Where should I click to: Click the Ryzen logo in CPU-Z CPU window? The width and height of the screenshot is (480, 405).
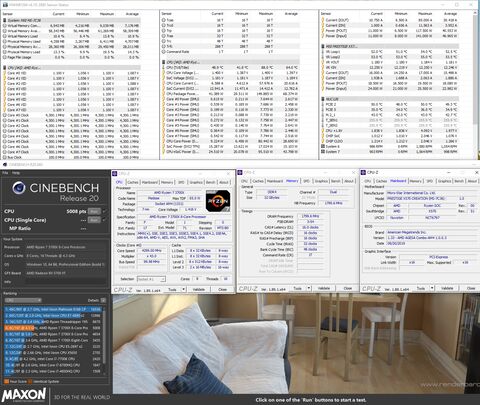point(218,201)
